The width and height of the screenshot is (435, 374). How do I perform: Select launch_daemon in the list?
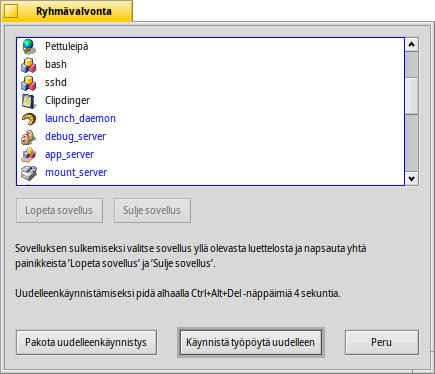coord(210,118)
